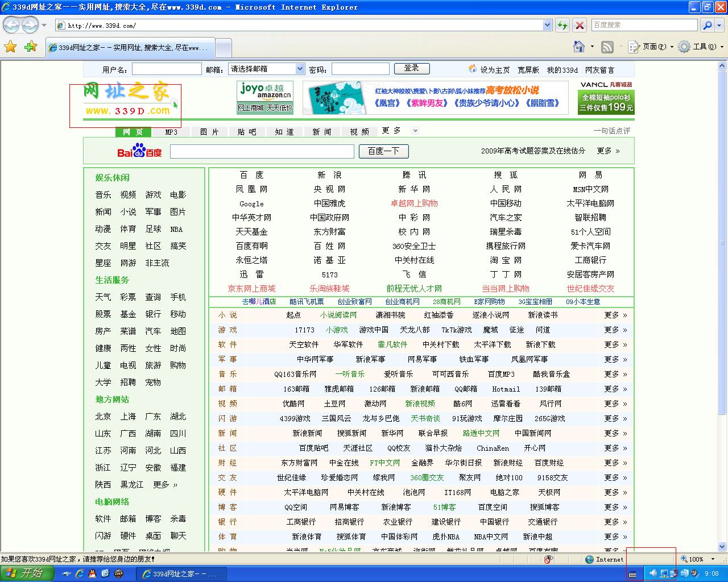This screenshot has width=728, height=582.
Task: Click the Add to Favorites icon
Action: (x=31, y=47)
